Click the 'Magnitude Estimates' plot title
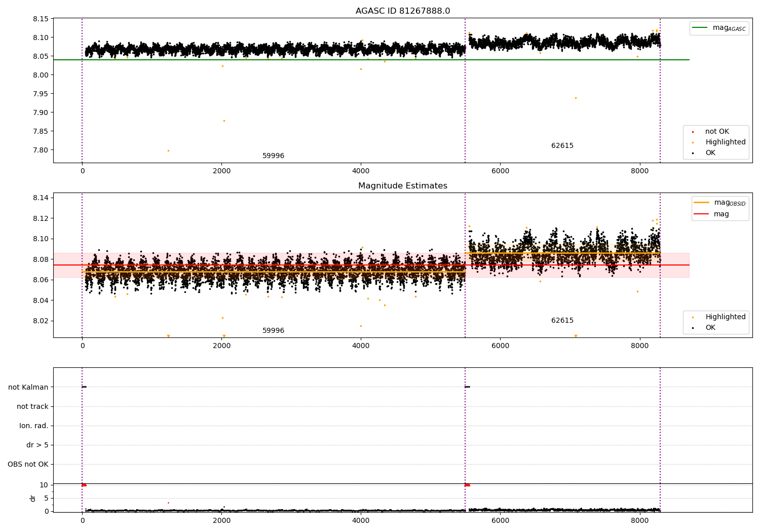This screenshot has height=532, width=760. [403, 186]
